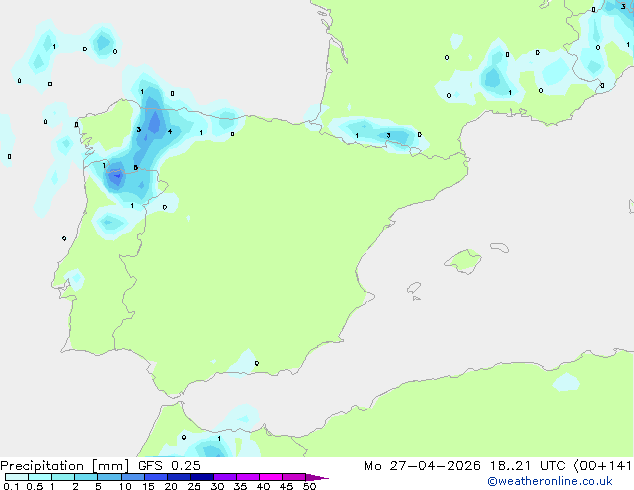Viewport: 634px width, 490px height.
Task: Click Mallorca island on the map
Action: pos(464,261)
